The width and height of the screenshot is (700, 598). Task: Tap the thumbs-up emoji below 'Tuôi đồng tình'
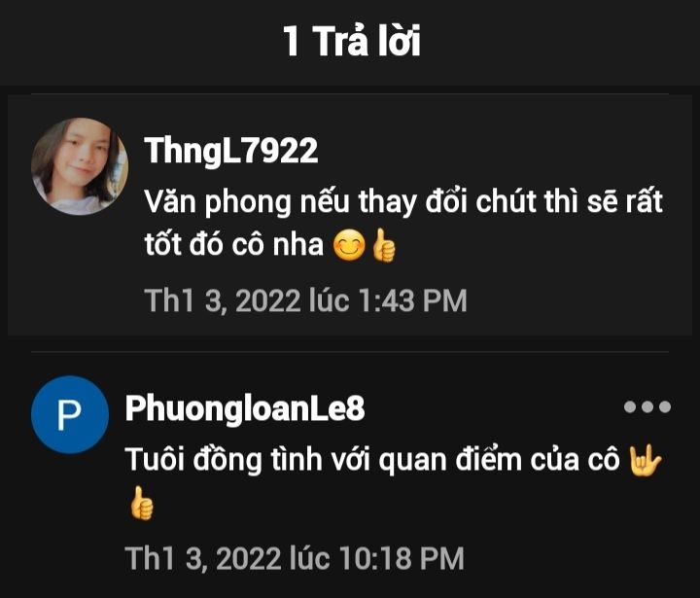pyautogui.click(x=142, y=504)
